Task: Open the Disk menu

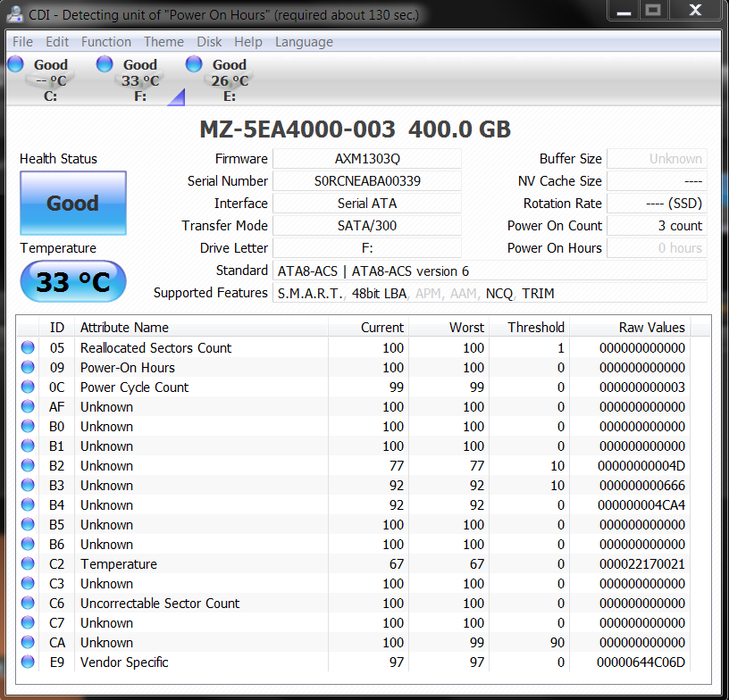Action: [x=209, y=42]
